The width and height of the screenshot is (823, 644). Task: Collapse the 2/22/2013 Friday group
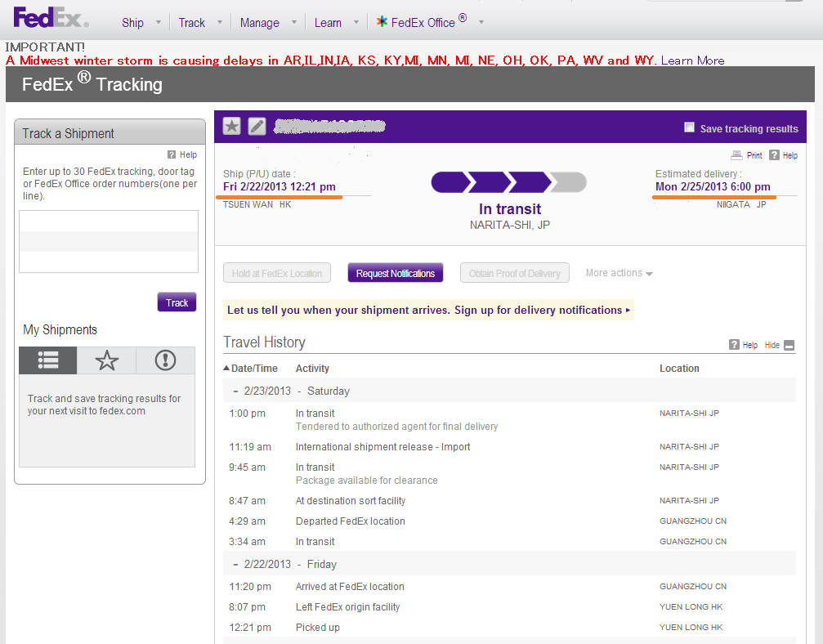click(x=235, y=564)
